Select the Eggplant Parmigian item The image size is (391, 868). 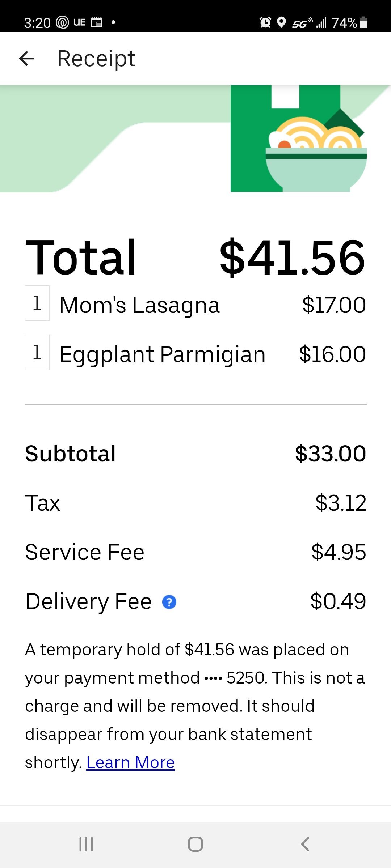[162, 354]
